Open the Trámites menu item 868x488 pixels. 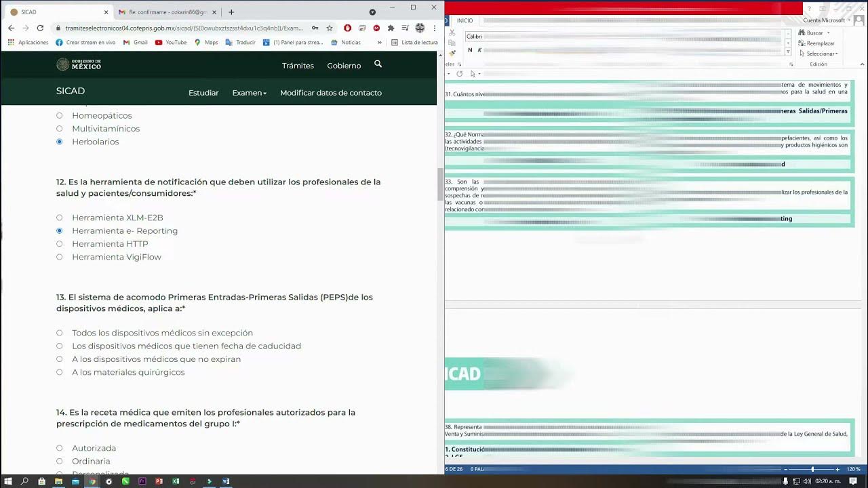point(298,66)
